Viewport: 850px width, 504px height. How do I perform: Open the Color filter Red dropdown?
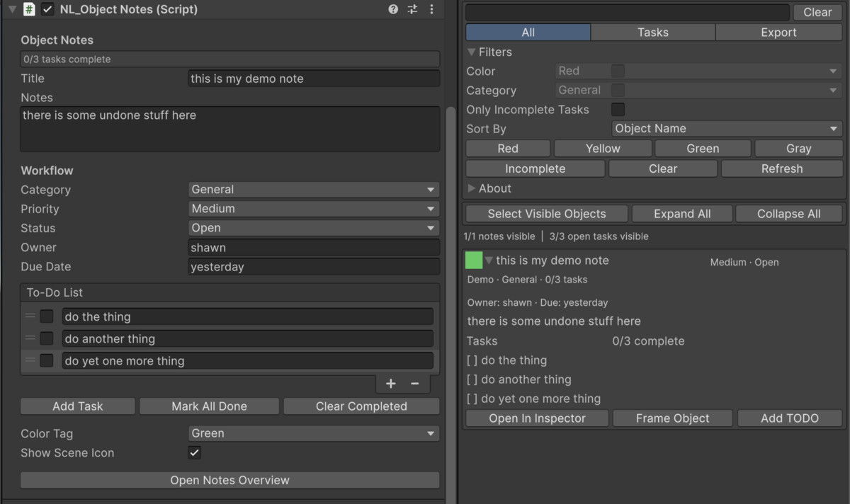698,71
